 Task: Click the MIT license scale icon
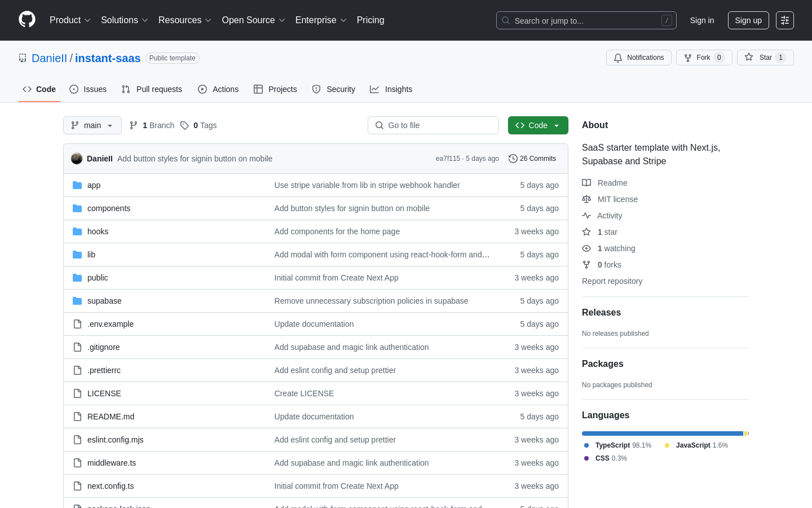pos(586,199)
